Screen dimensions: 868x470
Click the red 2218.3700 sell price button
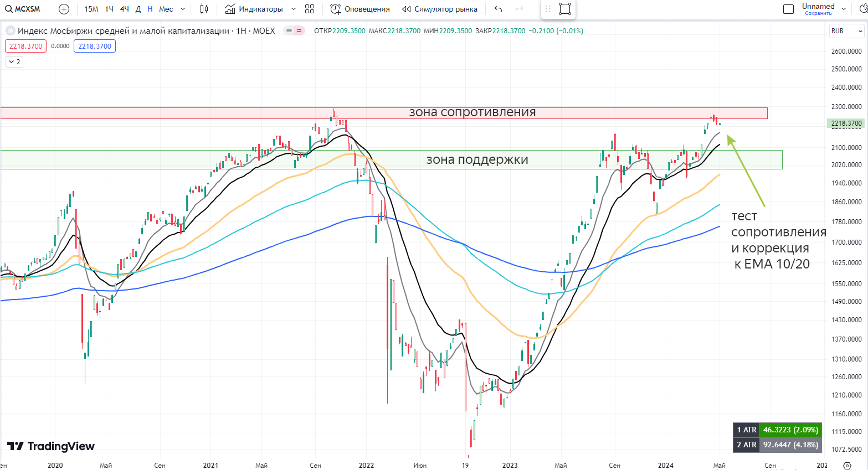26,46
